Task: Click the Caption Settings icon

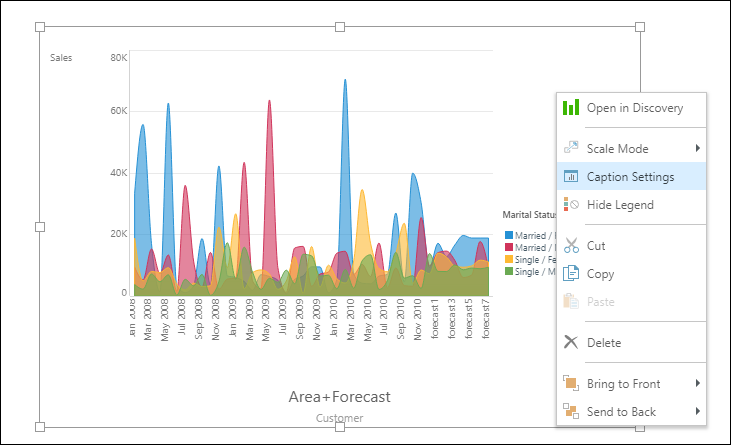Action: [x=571, y=177]
